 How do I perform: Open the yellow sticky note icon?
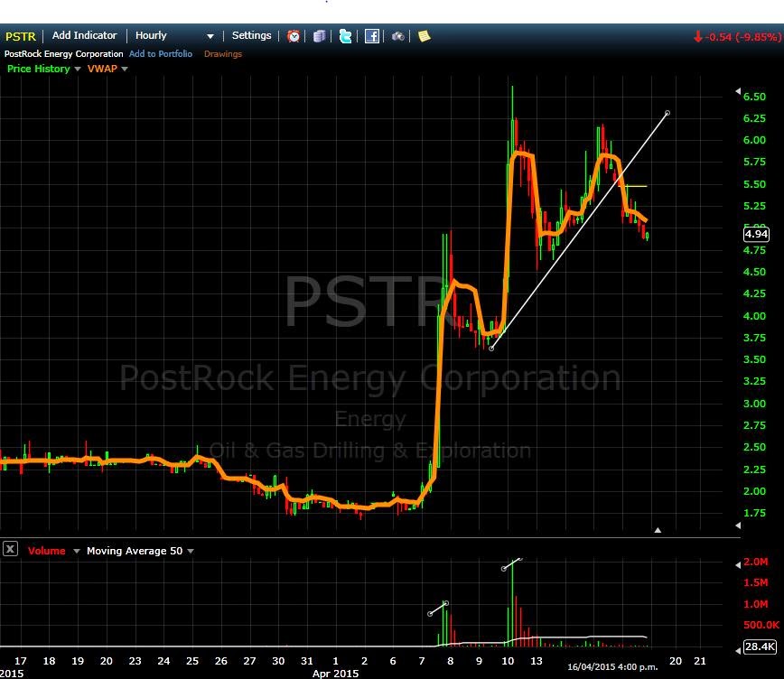424,36
